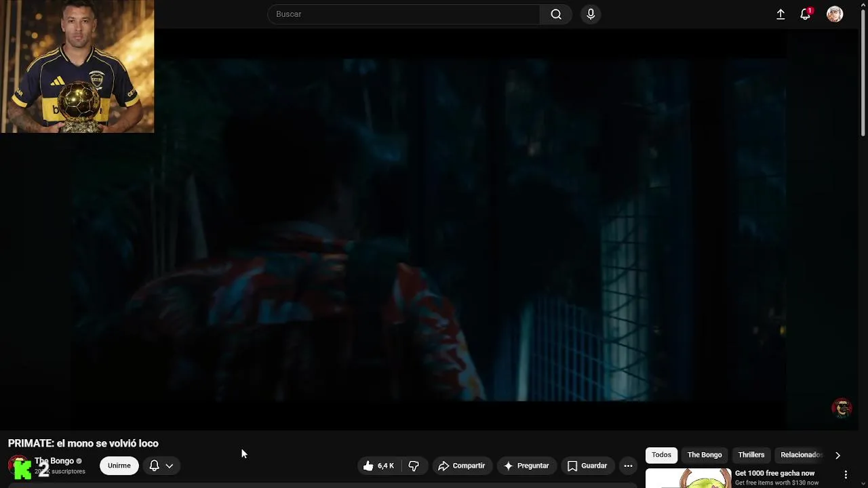Like the video with thumbs up
868x488 pixels.
pos(378,466)
